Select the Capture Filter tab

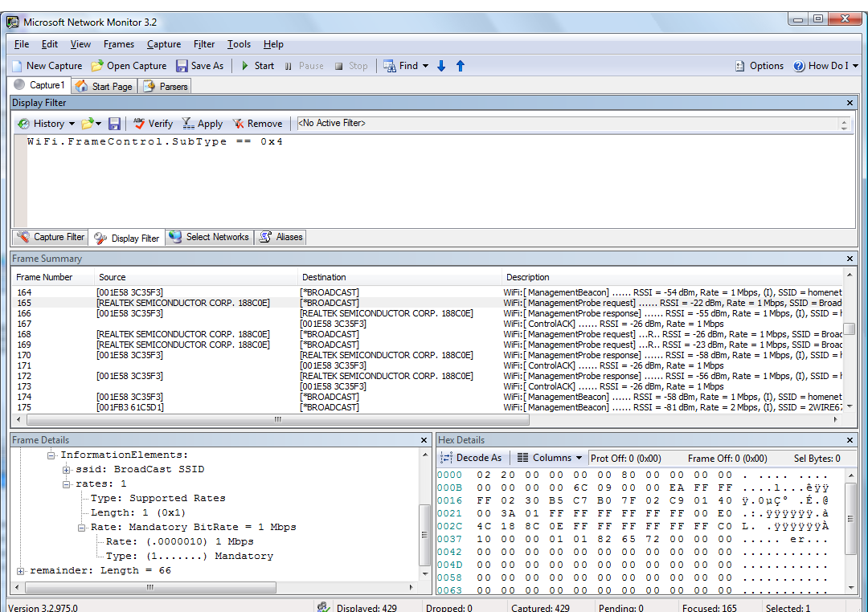(x=51, y=237)
